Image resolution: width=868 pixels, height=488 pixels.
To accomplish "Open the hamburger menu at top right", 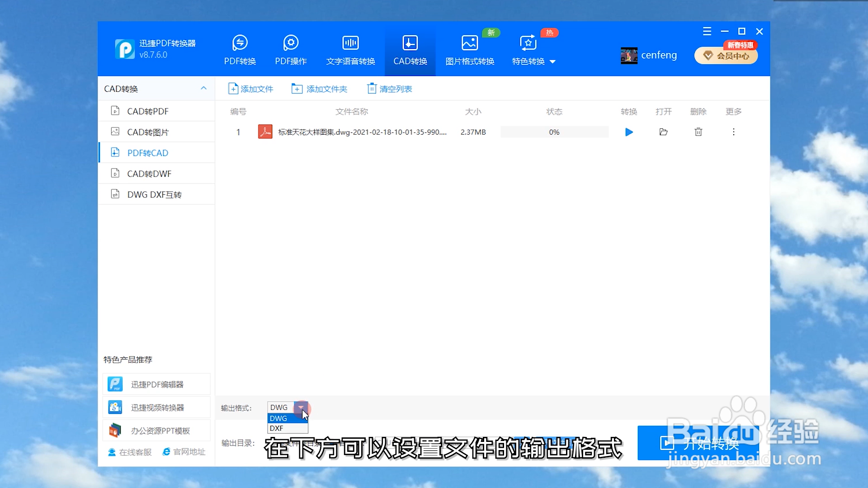I will click(707, 31).
